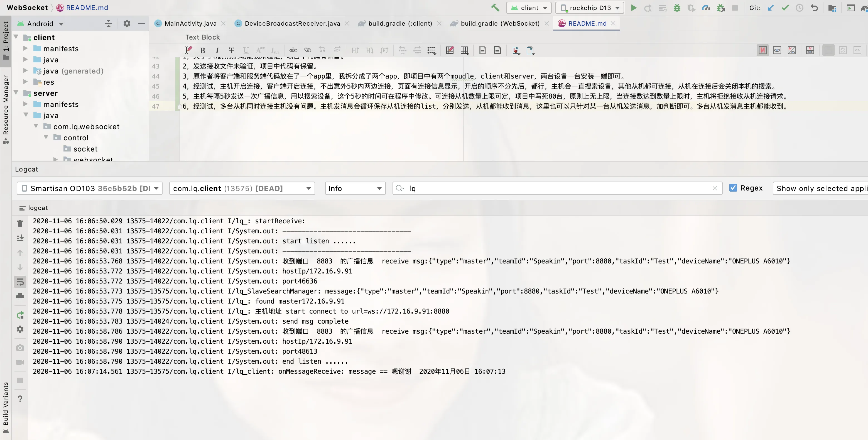Click the Git update project arrow

tap(770, 8)
